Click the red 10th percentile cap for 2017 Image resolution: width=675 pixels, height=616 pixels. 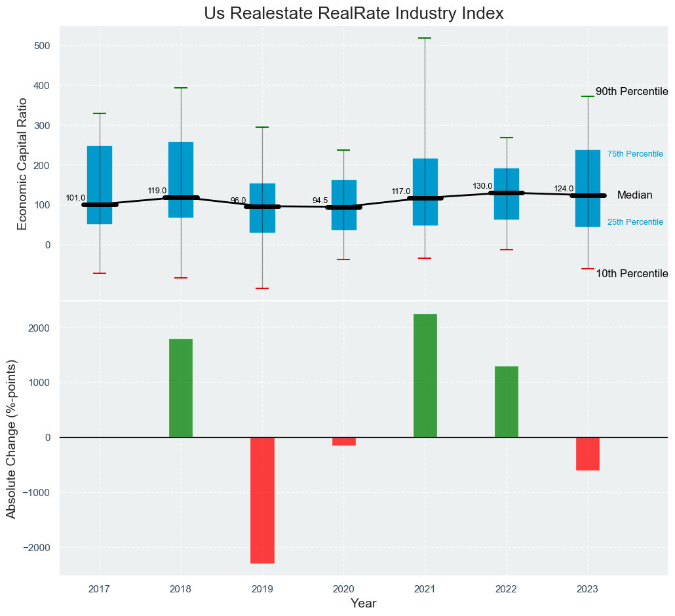tap(100, 273)
